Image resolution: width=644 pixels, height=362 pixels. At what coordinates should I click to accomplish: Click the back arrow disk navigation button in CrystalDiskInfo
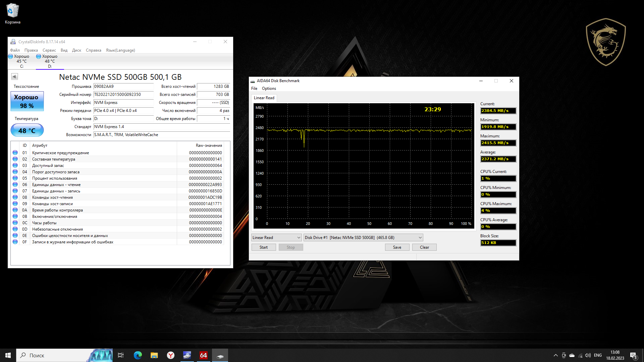(14, 77)
